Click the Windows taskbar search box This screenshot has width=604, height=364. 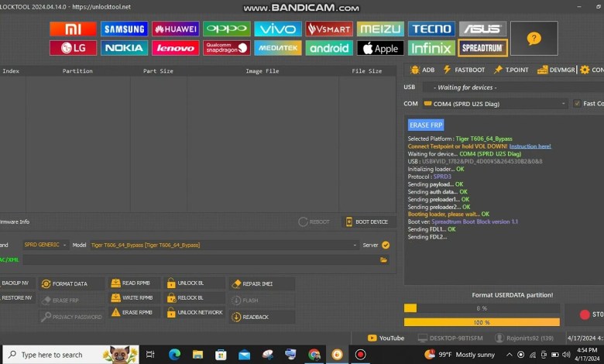[x=71, y=355]
